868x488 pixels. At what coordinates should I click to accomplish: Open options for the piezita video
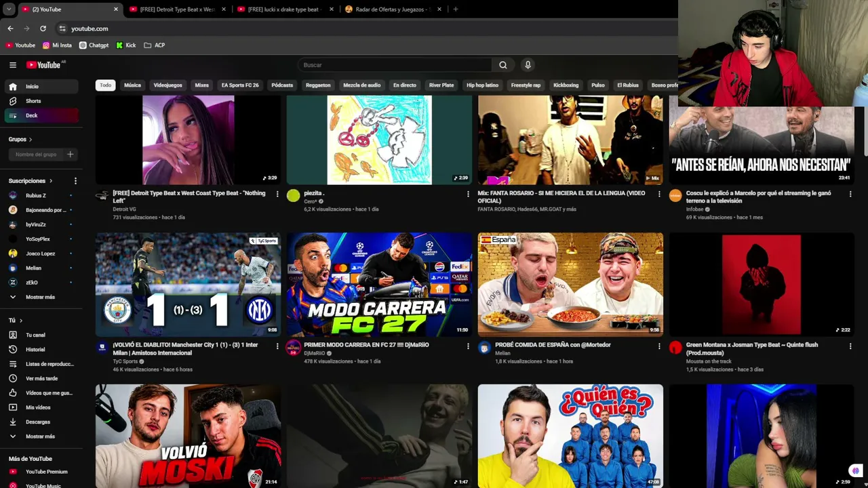(468, 194)
